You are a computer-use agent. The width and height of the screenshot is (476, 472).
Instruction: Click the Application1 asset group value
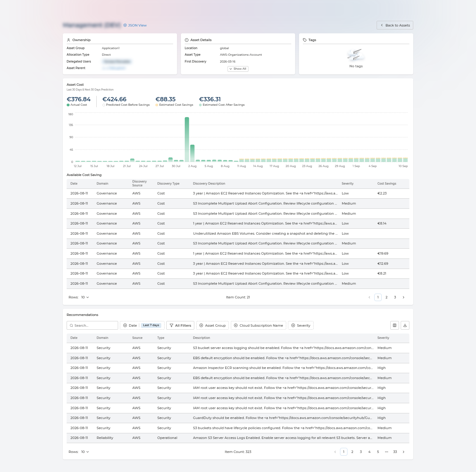(111, 48)
